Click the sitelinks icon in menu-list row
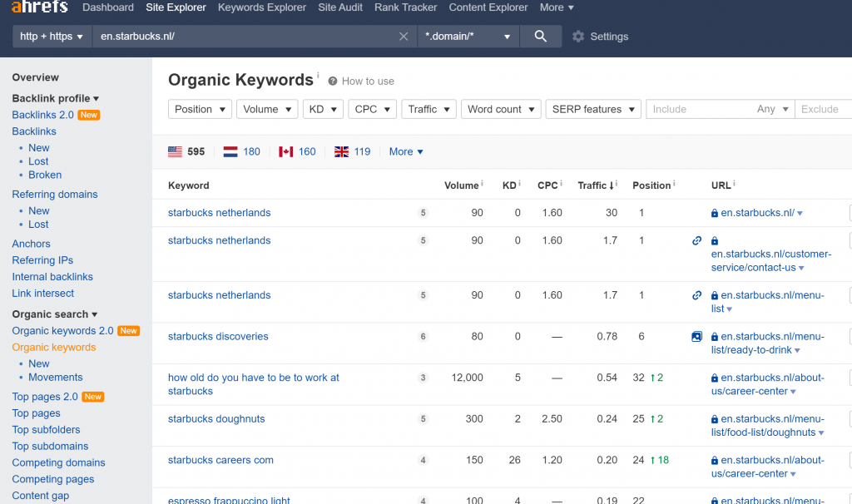The image size is (852, 504). point(696,295)
